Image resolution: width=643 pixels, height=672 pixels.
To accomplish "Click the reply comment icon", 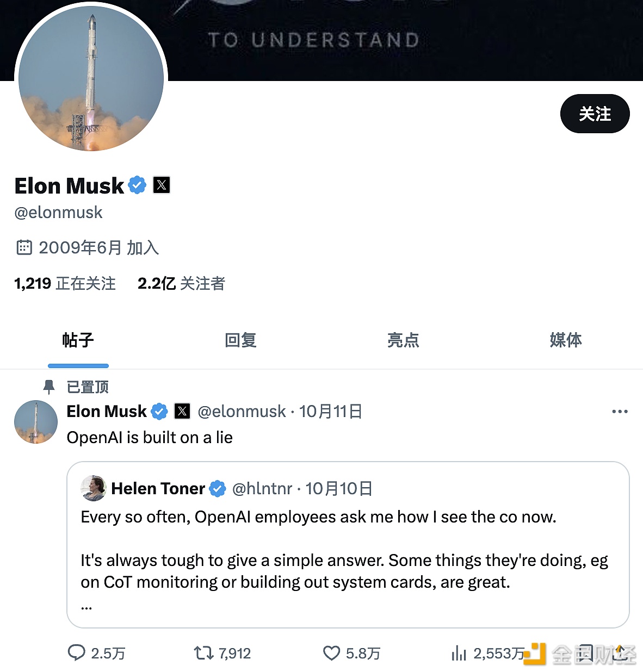I will (76, 652).
